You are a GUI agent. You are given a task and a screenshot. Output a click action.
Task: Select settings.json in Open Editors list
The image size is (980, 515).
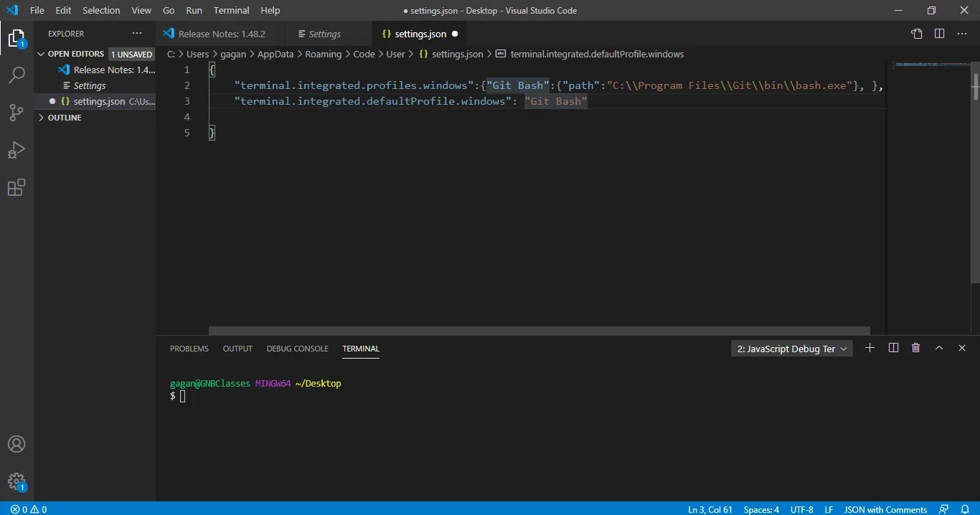tap(95, 101)
